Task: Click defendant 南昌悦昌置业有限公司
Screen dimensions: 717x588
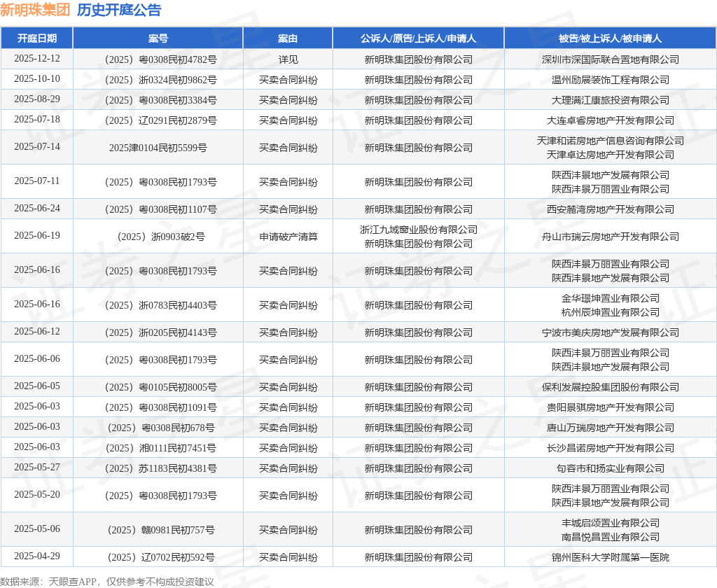Action: click(x=610, y=537)
